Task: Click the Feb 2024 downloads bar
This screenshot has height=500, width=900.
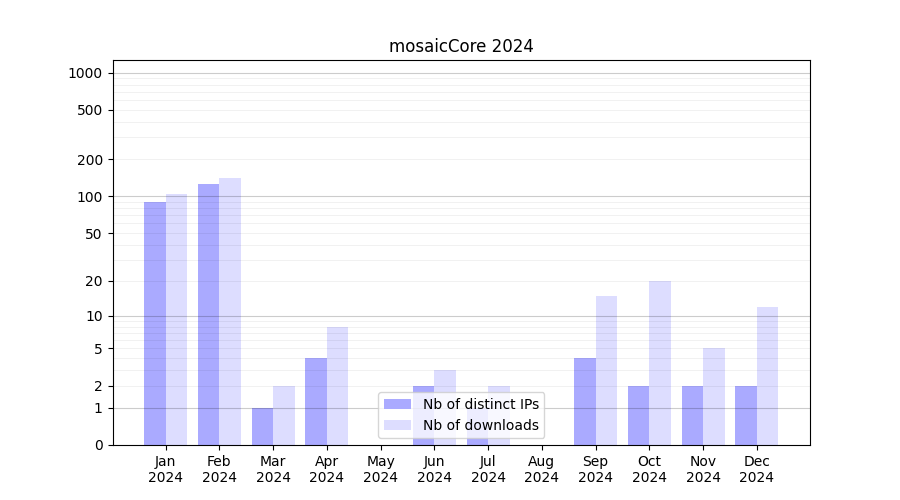Action: tap(230, 311)
